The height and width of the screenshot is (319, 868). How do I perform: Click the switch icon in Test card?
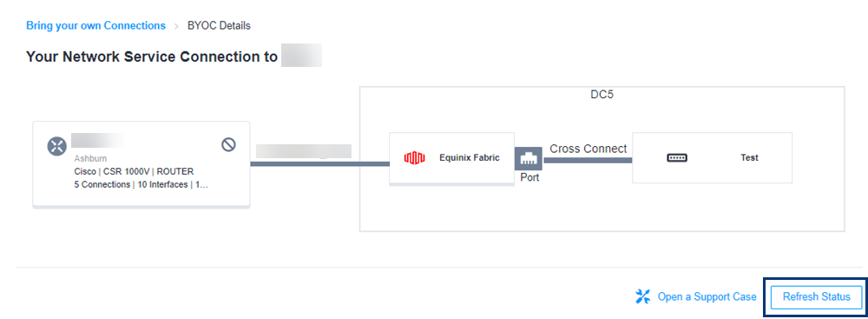[676, 157]
